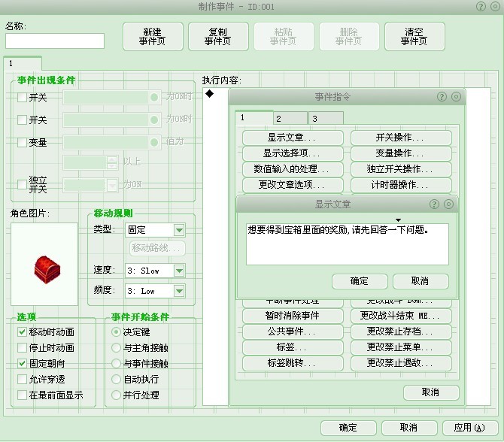Click 独立开关操作 command button
Image resolution: width=504 pixels, height=442 pixels.
point(401,169)
